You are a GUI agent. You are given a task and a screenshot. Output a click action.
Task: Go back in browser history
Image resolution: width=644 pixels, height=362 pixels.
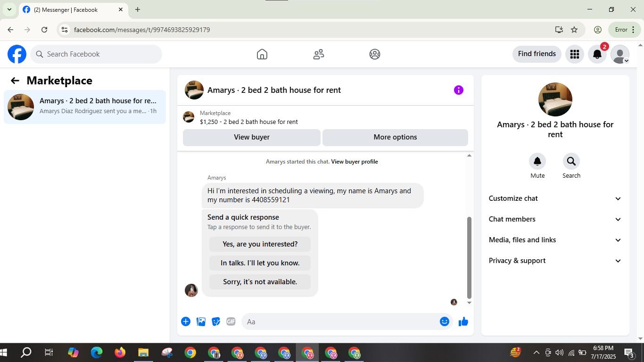10,30
